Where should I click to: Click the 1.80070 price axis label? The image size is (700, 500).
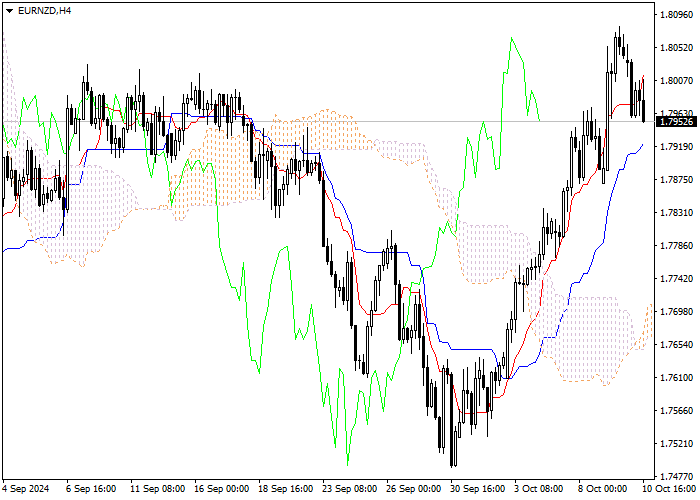[677, 81]
